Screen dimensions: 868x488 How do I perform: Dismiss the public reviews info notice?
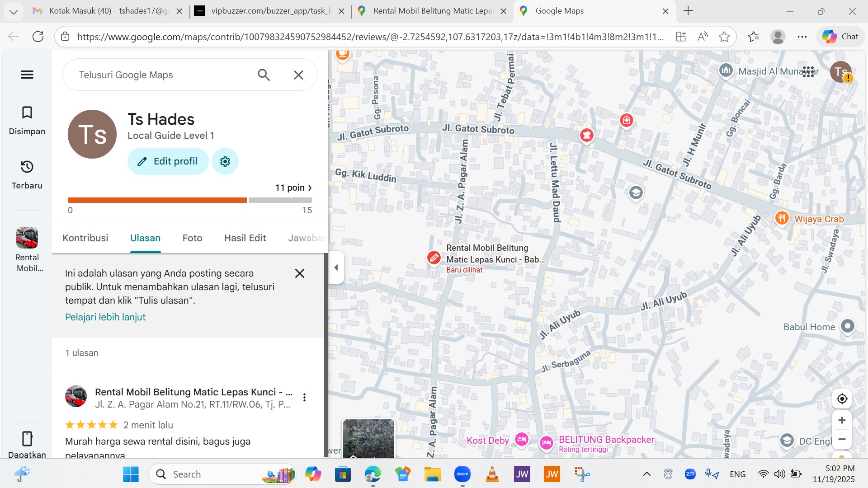click(x=299, y=273)
